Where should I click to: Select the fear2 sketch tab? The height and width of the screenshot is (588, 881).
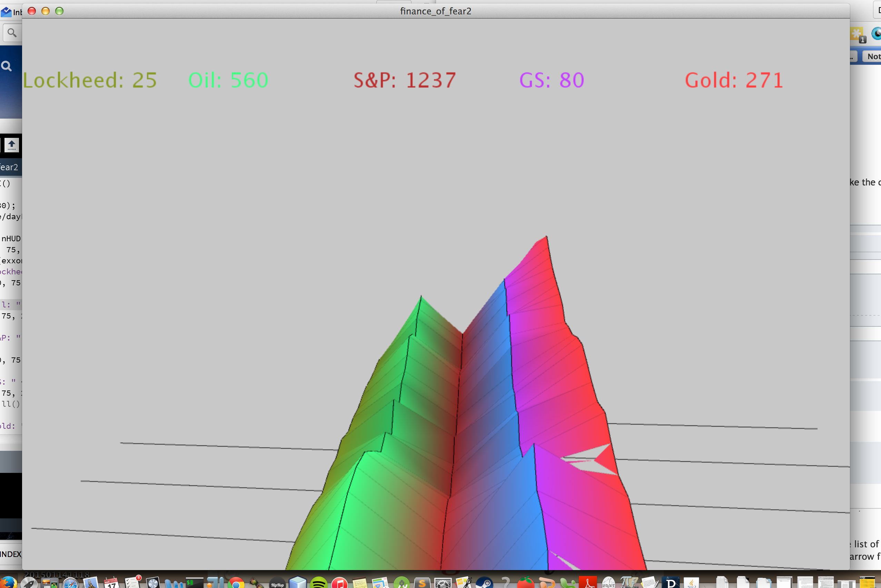9,167
